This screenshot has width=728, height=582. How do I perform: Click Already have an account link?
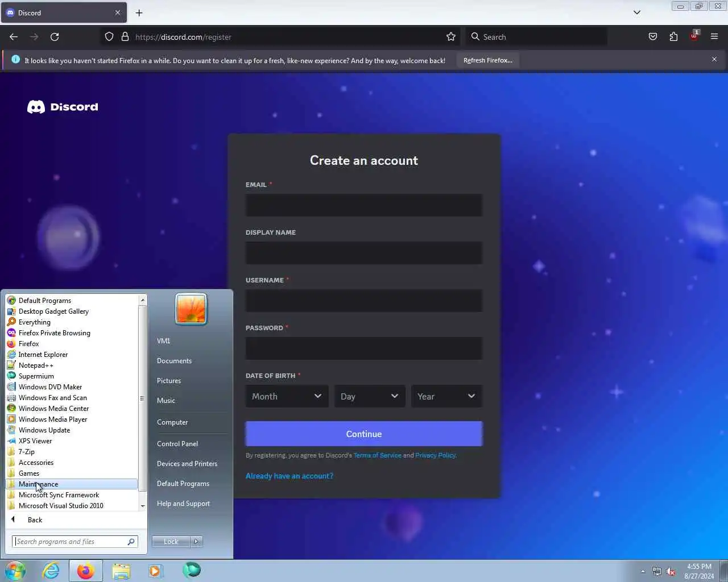click(x=289, y=476)
